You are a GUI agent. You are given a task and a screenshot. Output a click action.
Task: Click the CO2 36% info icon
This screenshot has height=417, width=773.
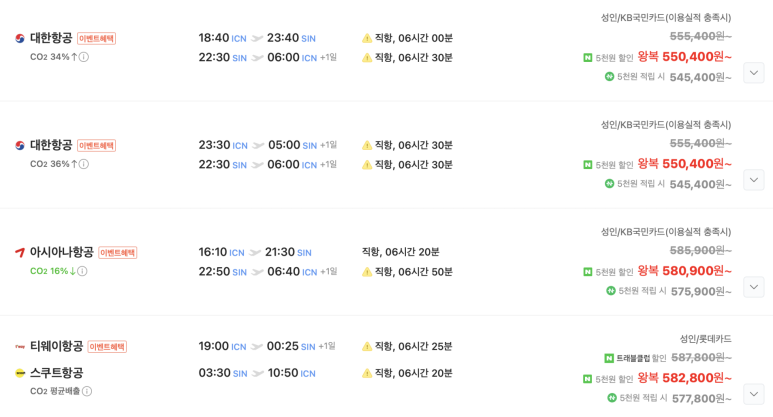[84, 164]
